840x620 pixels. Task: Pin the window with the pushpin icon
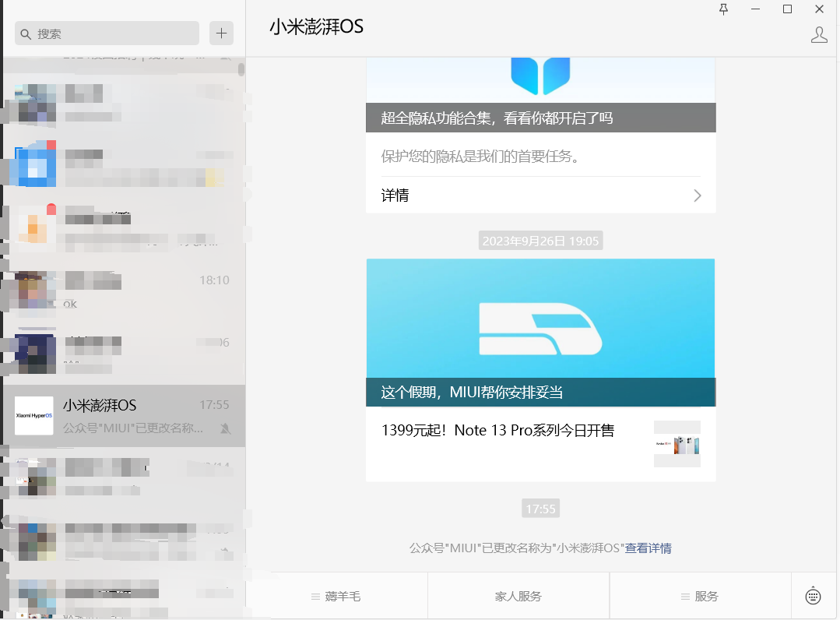point(723,9)
